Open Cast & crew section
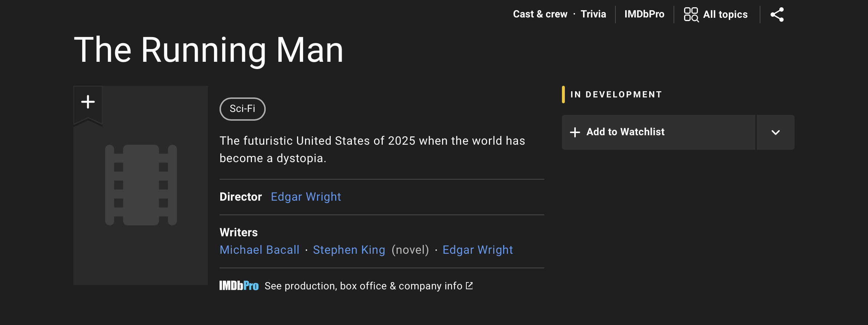868x325 pixels. (x=540, y=14)
